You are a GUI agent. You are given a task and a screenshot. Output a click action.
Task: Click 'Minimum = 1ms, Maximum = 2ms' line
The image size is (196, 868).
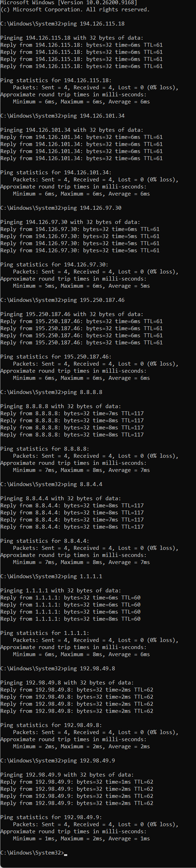coord(81,839)
